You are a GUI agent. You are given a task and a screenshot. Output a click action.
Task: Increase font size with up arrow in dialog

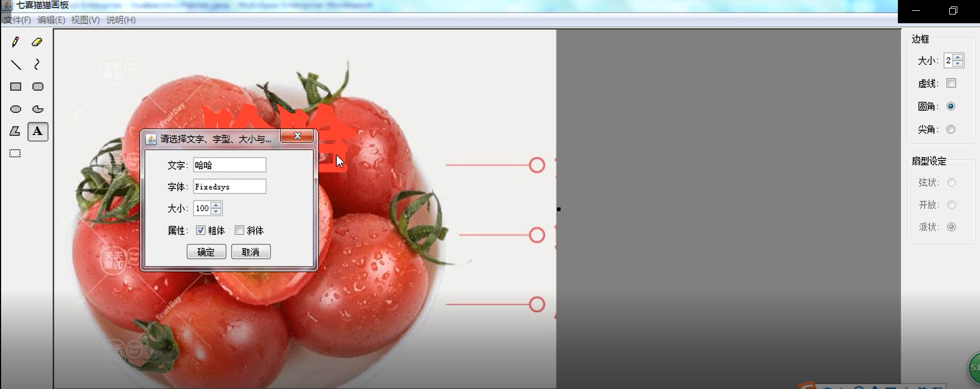216,205
